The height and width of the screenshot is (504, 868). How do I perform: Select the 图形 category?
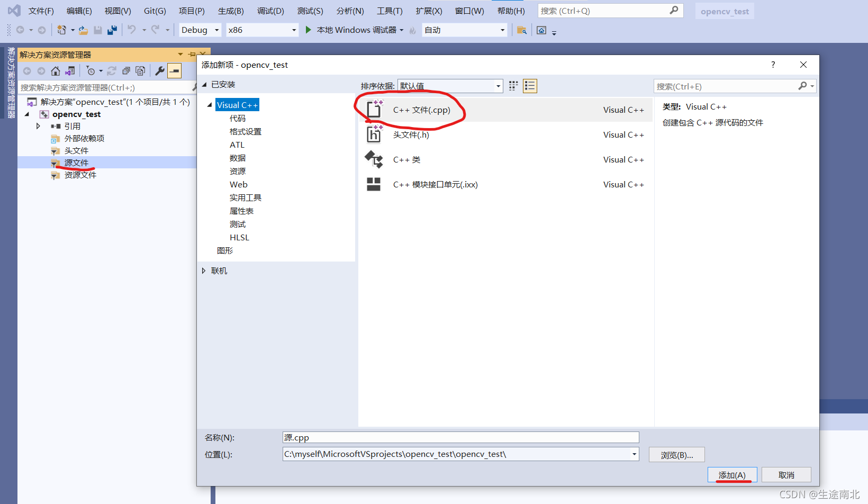pos(225,250)
